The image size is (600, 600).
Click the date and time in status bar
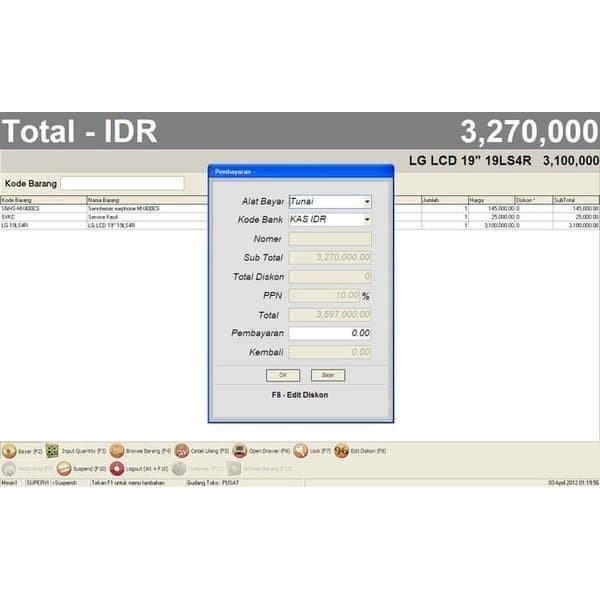tap(573, 483)
